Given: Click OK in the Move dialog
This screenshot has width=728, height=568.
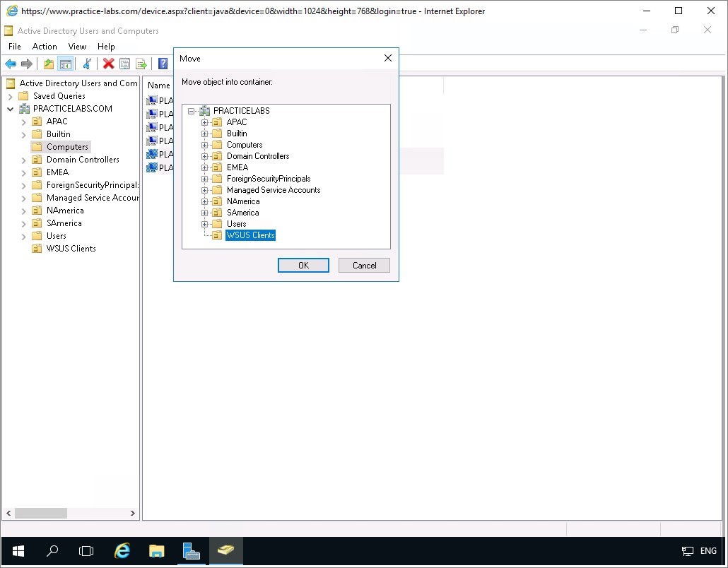Looking at the screenshot, I should [x=303, y=266].
